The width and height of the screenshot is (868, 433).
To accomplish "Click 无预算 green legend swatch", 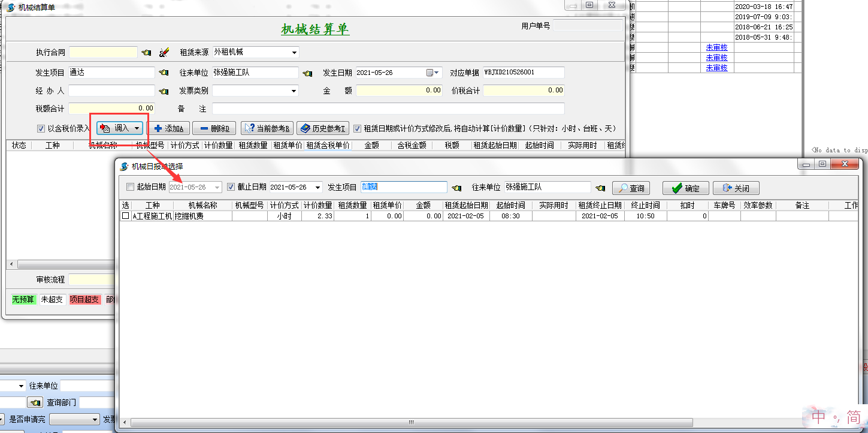I will [24, 299].
